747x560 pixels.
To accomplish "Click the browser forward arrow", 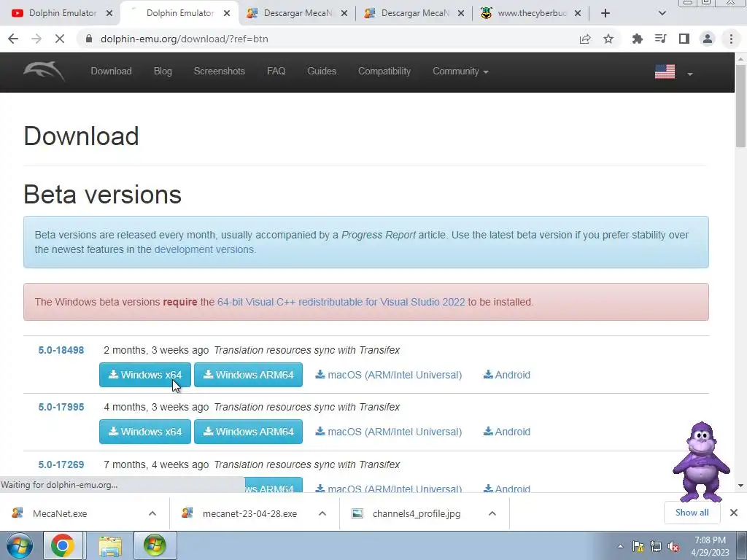I will [36, 39].
